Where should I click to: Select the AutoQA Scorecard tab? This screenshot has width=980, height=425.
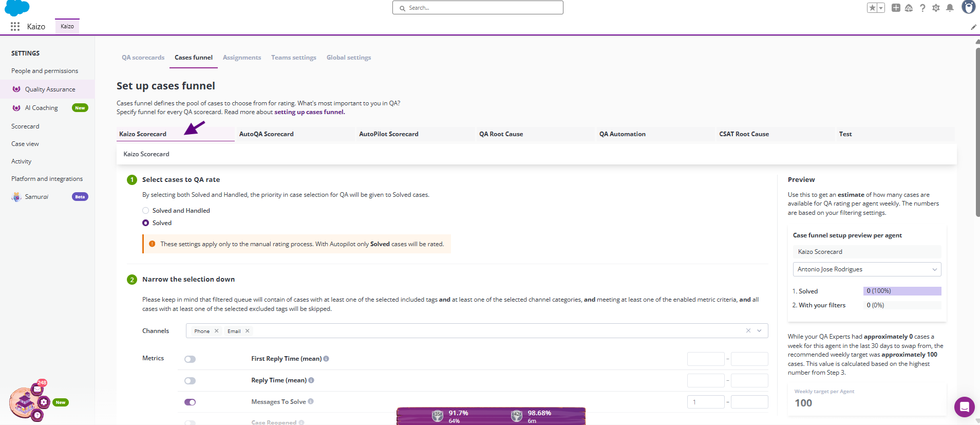(295, 134)
